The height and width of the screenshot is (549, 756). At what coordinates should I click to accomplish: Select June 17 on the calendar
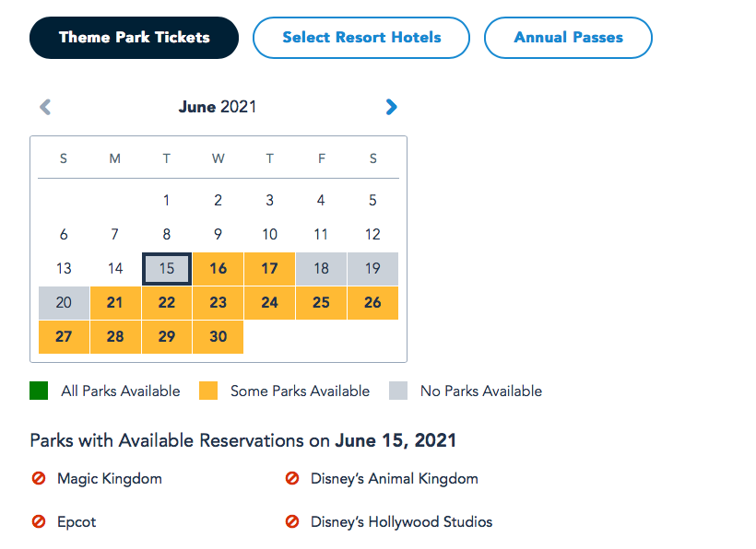point(269,269)
